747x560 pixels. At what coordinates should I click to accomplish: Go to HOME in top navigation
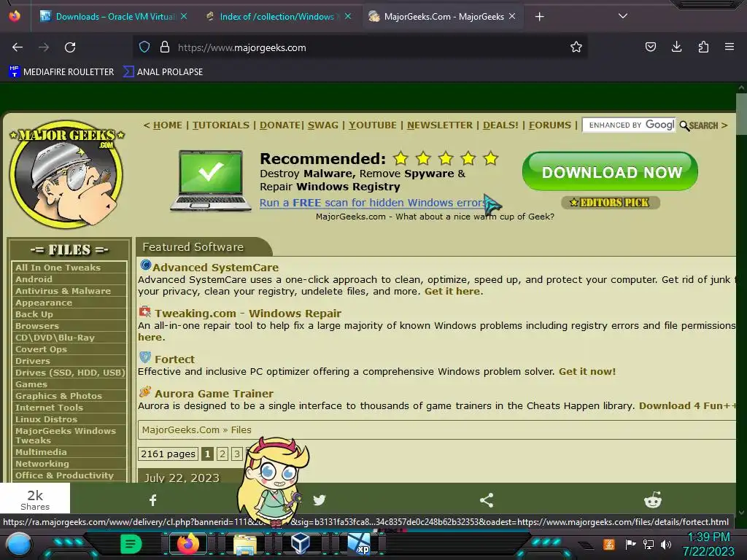168,125
